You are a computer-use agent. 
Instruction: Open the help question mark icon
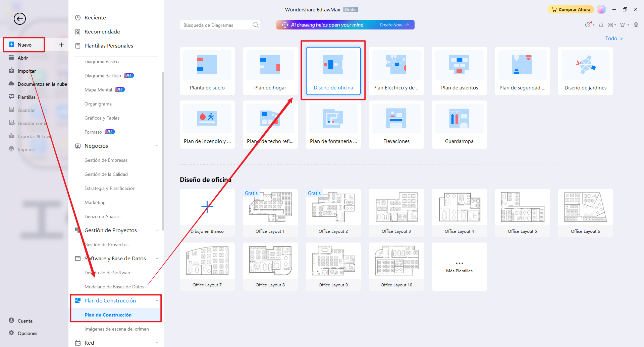point(588,25)
